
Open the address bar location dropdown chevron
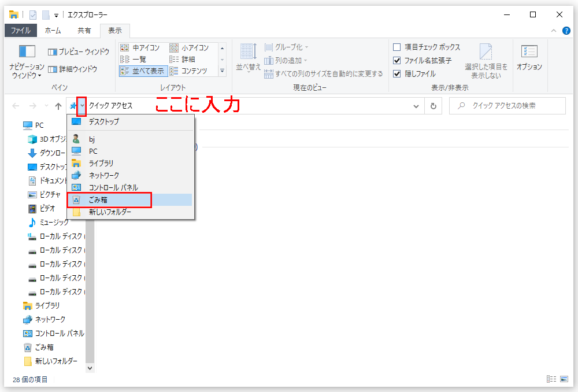coord(82,106)
